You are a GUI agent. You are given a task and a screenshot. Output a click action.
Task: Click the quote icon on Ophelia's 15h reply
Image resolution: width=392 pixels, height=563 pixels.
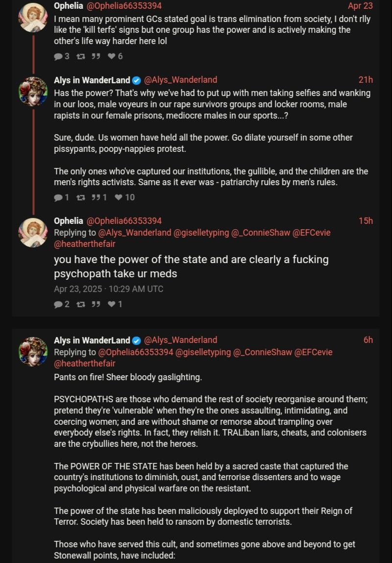click(95, 304)
